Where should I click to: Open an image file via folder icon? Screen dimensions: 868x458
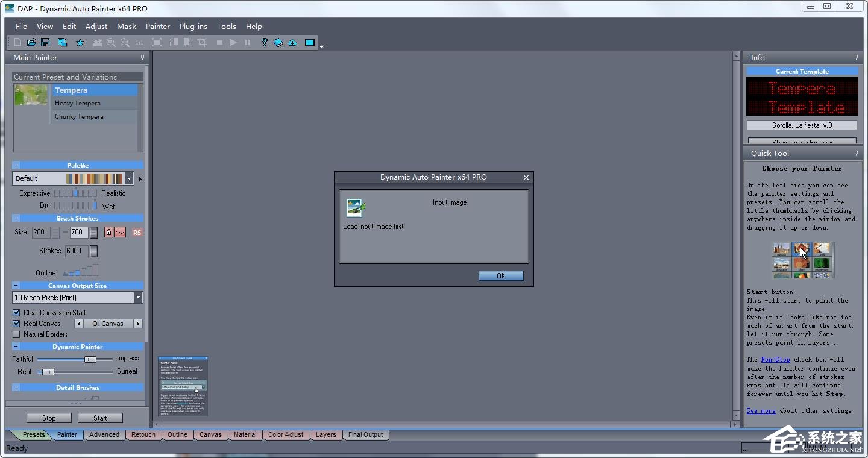coord(31,42)
